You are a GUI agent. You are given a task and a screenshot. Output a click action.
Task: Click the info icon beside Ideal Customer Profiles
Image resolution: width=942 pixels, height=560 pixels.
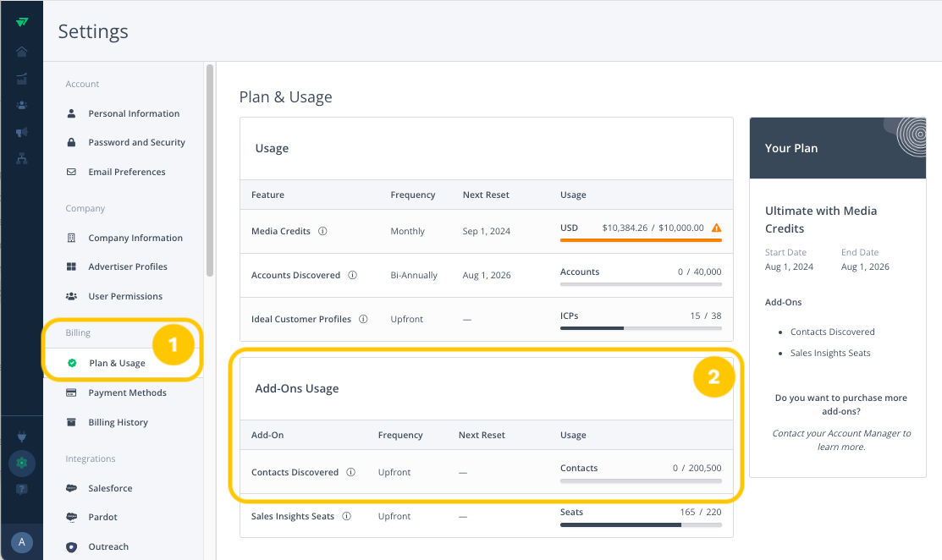[363, 319]
